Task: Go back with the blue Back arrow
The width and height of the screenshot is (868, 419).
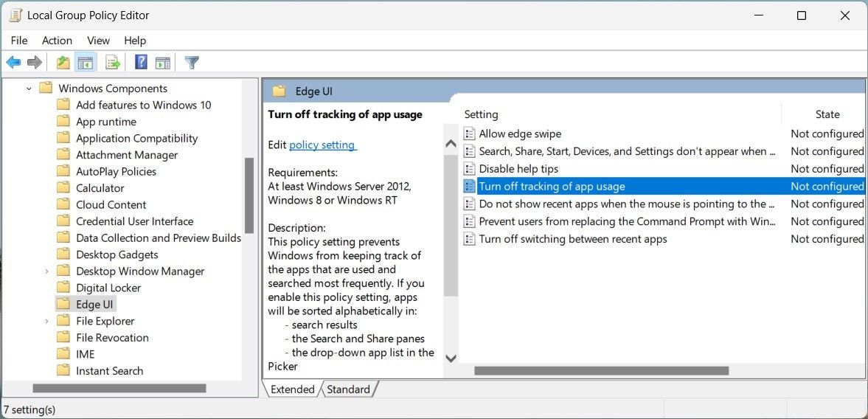Action: (x=13, y=63)
